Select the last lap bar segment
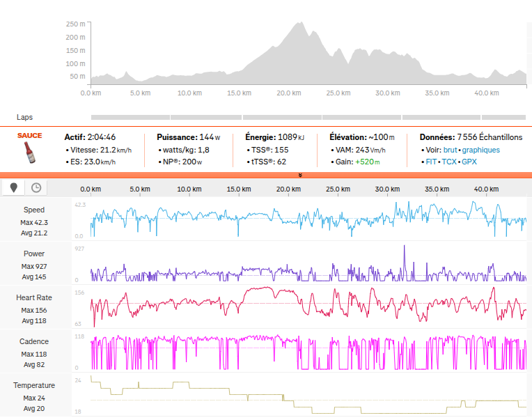Screen dimensions: 532x420 point(504,117)
